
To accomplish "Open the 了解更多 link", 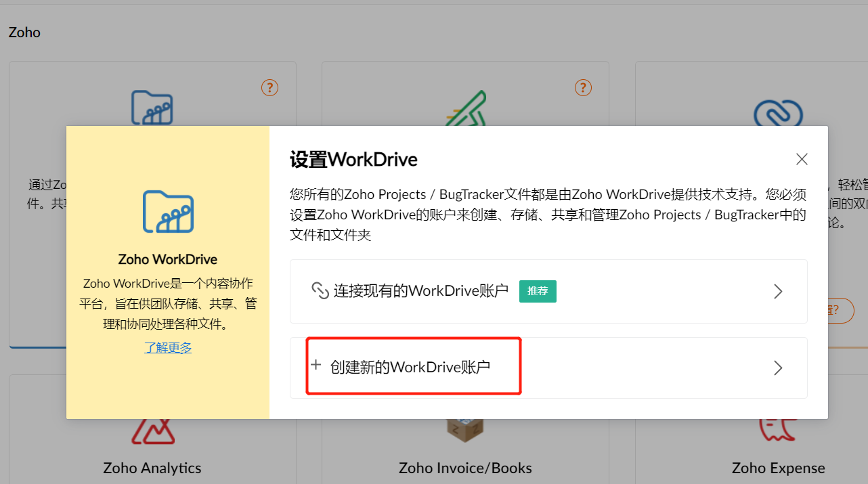I will [x=168, y=348].
